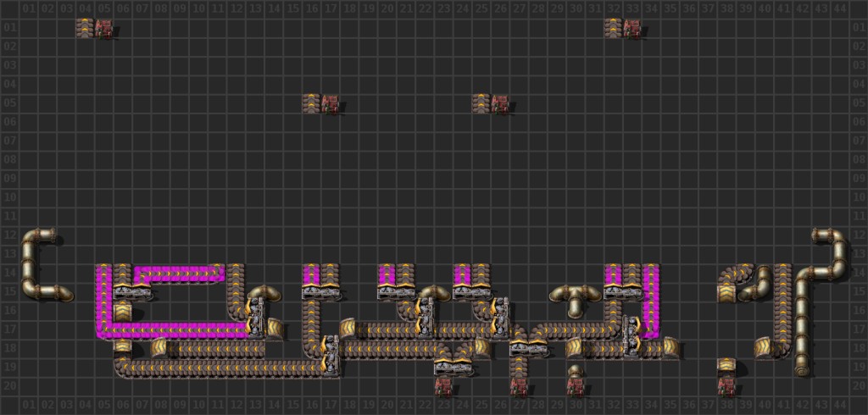Click the belt piece at column 25 row 05
Image resolution: width=868 pixels, height=415 pixels.
481,103
